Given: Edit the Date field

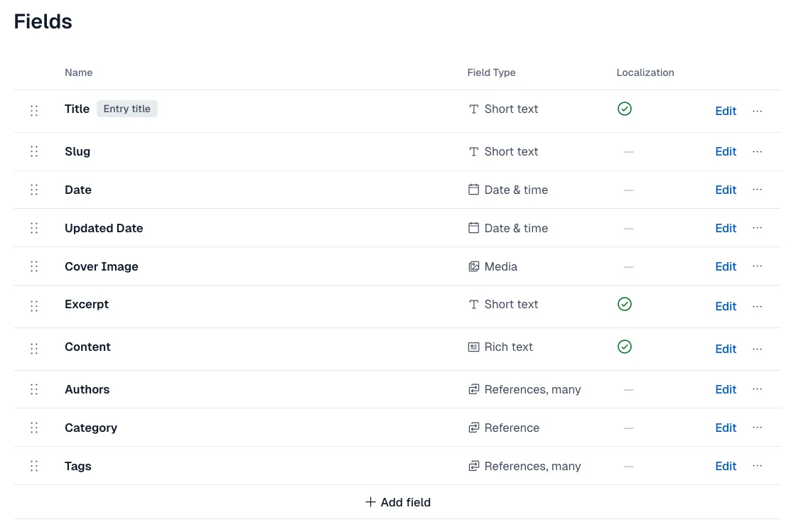Looking at the screenshot, I should tap(726, 190).
